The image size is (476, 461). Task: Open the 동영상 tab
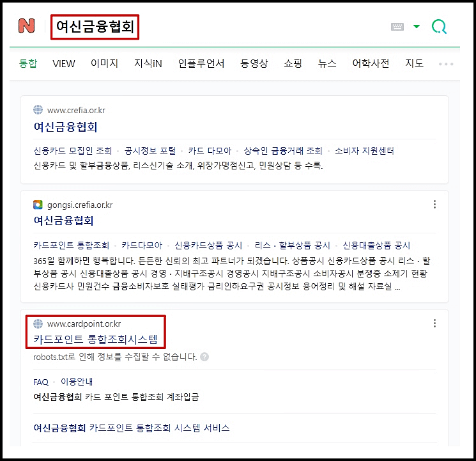tap(254, 63)
